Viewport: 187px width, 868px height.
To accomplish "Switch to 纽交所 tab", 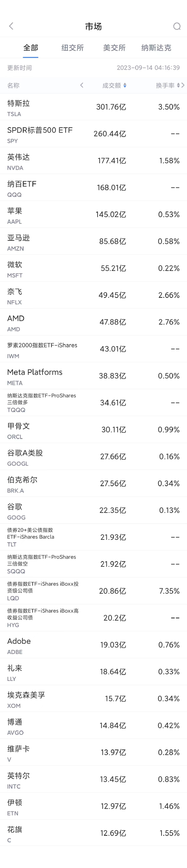I will (72, 48).
